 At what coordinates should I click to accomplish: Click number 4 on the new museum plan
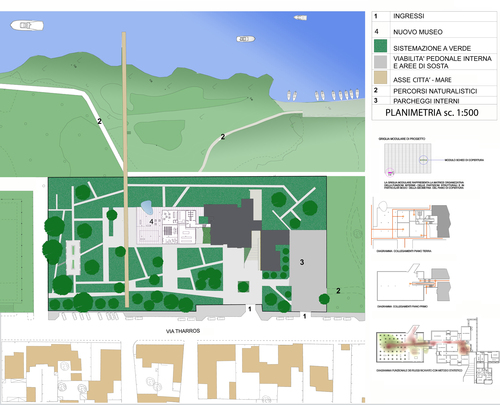click(x=151, y=221)
